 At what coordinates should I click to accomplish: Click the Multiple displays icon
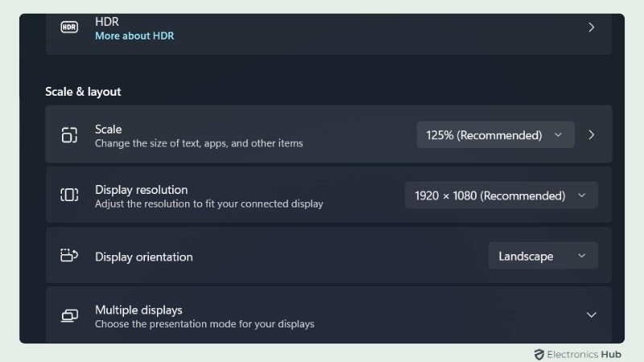click(69, 316)
